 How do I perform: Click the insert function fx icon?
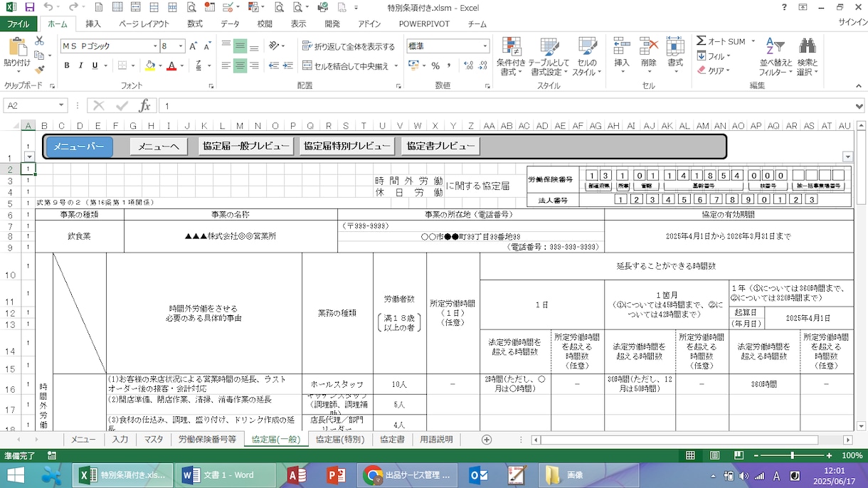pos(145,105)
